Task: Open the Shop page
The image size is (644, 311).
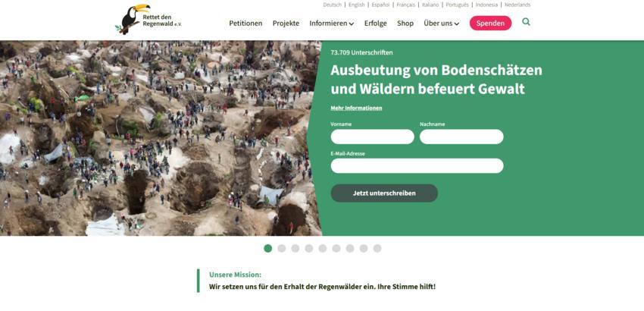Action: point(405,24)
